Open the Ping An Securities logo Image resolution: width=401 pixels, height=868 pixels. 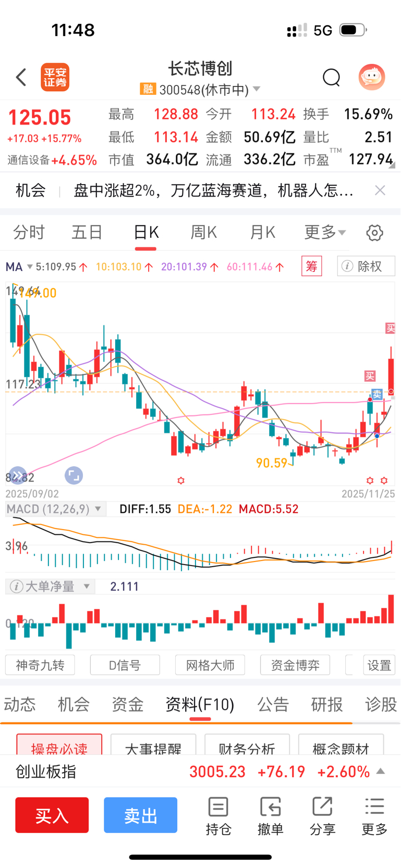(x=55, y=78)
